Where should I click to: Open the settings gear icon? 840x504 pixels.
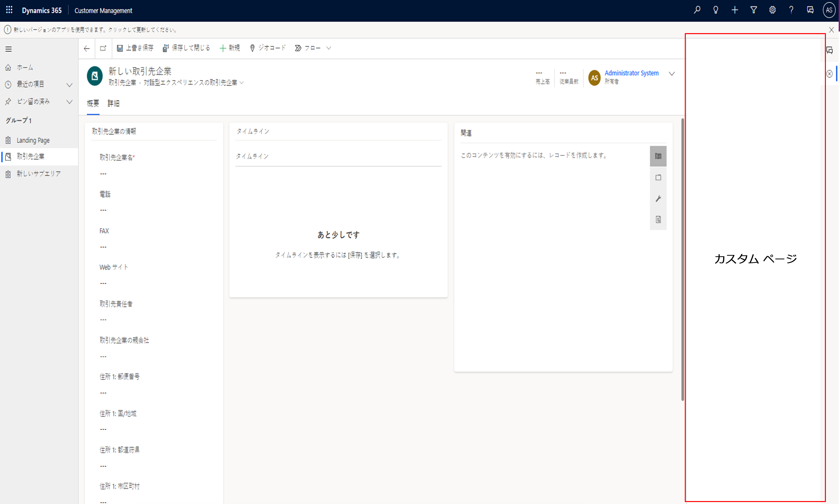[772, 10]
